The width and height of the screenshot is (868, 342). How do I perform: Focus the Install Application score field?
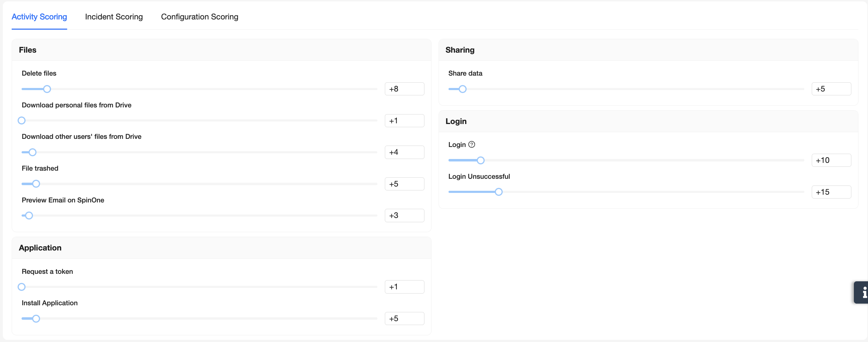click(404, 319)
